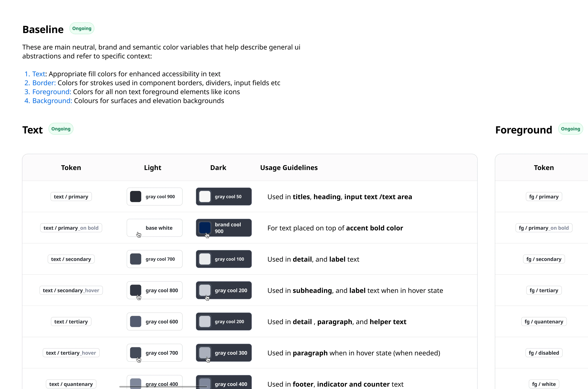Image resolution: width=588 pixels, height=389 pixels.
Task: Select the gray cool 300 dark swatch
Action: tap(205, 353)
